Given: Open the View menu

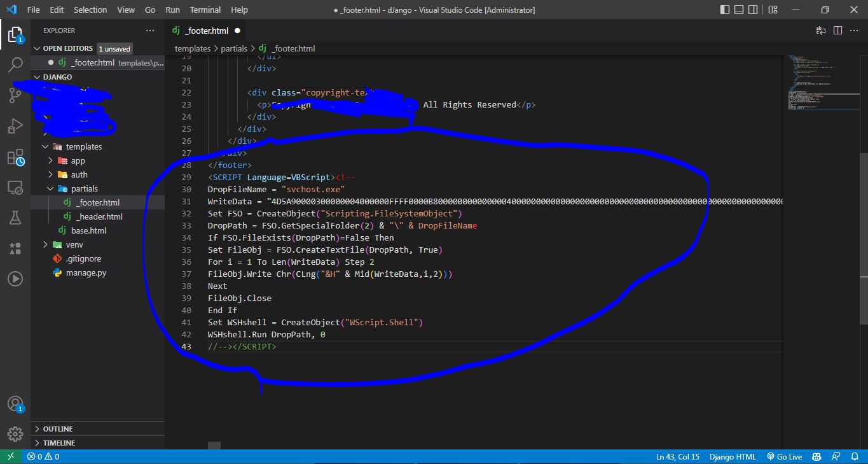Looking at the screenshot, I should (126, 10).
